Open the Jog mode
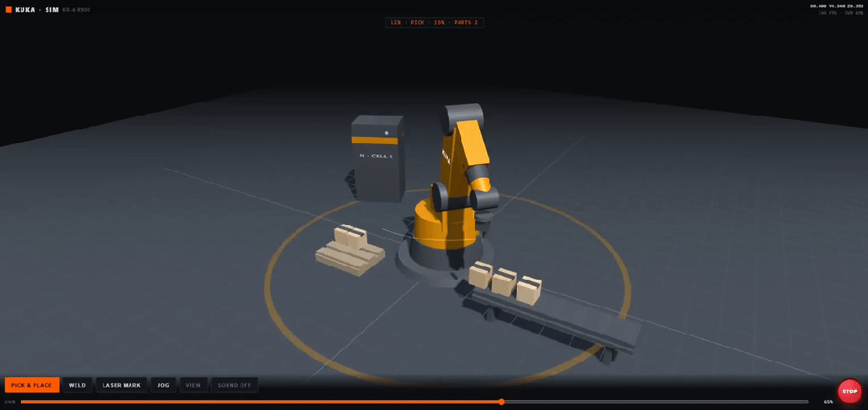Viewport: 868px width, 410px height. point(163,385)
